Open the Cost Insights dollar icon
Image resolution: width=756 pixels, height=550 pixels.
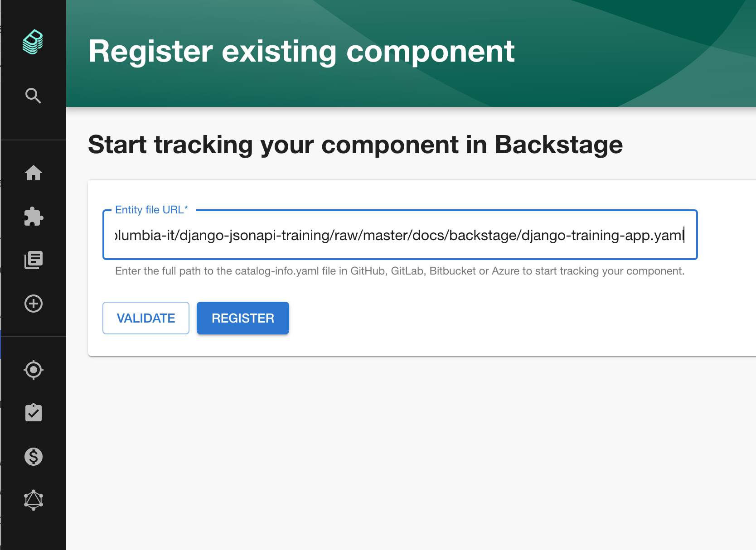click(34, 457)
